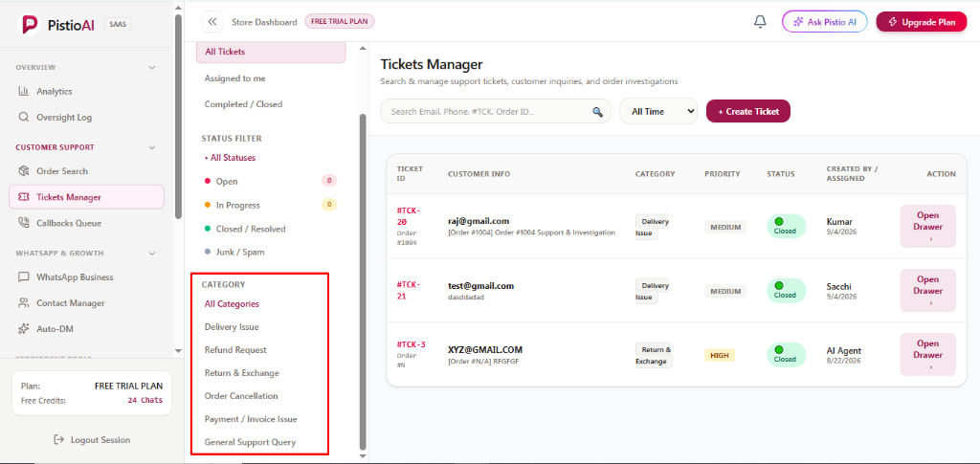Click raj@gmail.com customer email

[479, 221]
